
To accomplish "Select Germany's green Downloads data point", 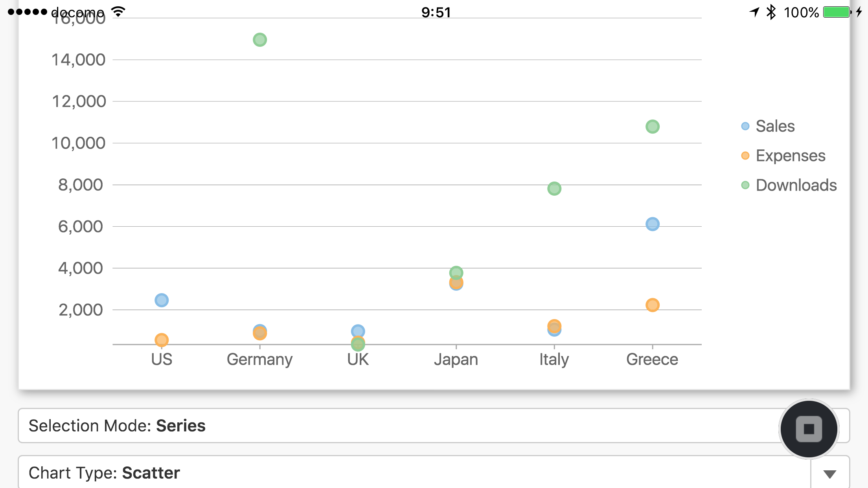I will tap(260, 40).
